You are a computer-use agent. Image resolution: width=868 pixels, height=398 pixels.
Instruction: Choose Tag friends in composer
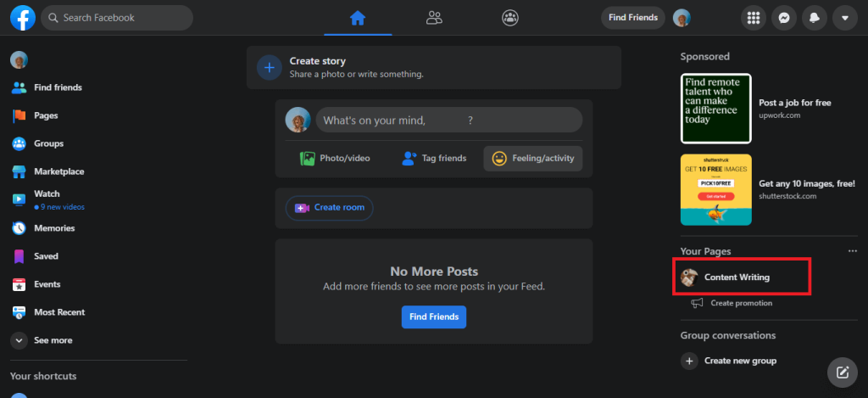pyautogui.click(x=433, y=159)
